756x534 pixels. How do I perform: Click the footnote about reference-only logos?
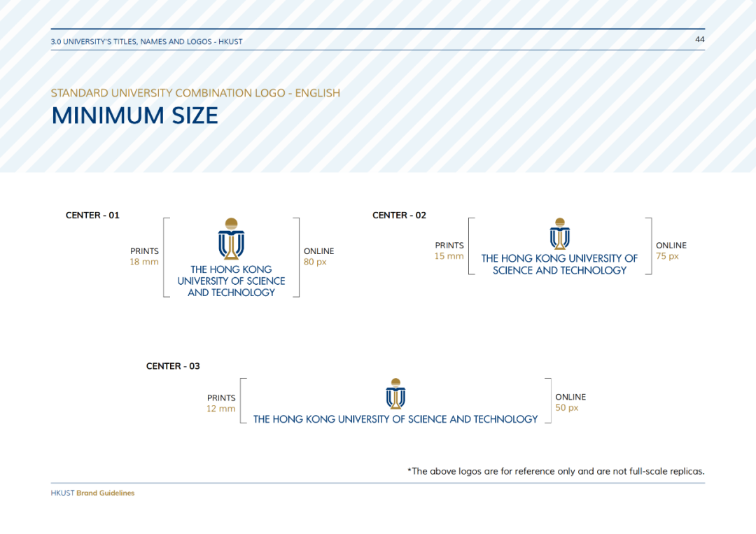coord(556,471)
